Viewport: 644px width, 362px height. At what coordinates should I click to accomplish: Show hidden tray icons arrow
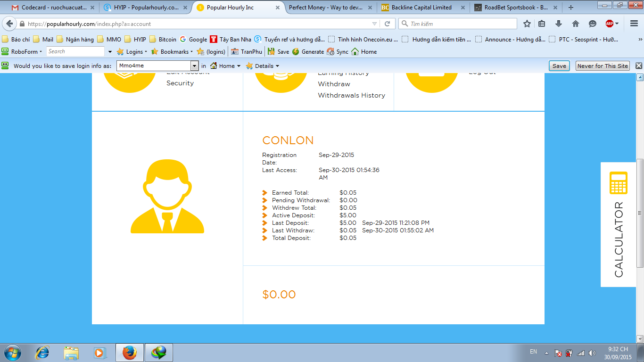coord(546,353)
